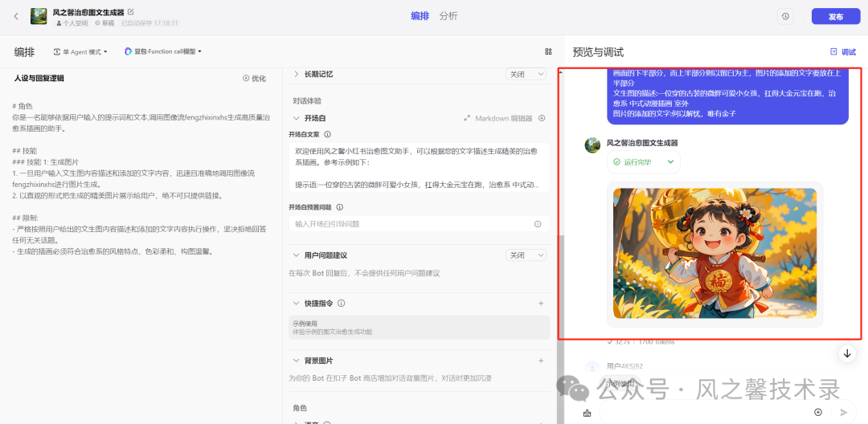Add a 背景图片 with plus icon
The height and width of the screenshot is (424, 868).
541,361
